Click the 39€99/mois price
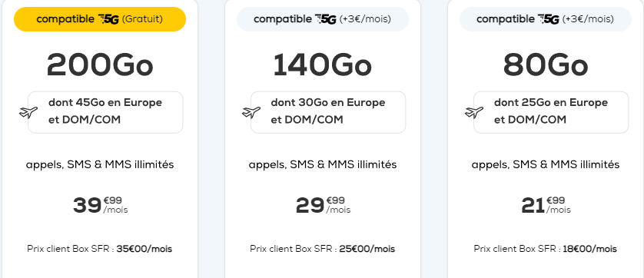The width and height of the screenshot is (644, 278). [x=100, y=205]
